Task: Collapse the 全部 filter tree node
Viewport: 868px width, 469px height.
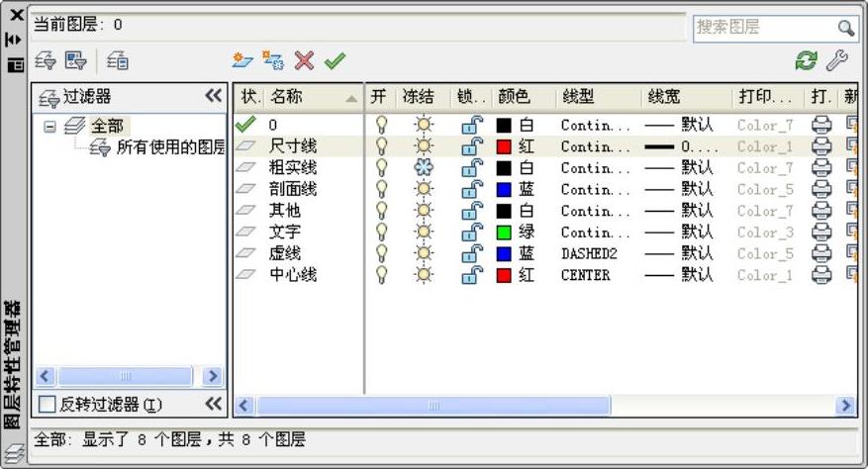Action: pos(49,126)
